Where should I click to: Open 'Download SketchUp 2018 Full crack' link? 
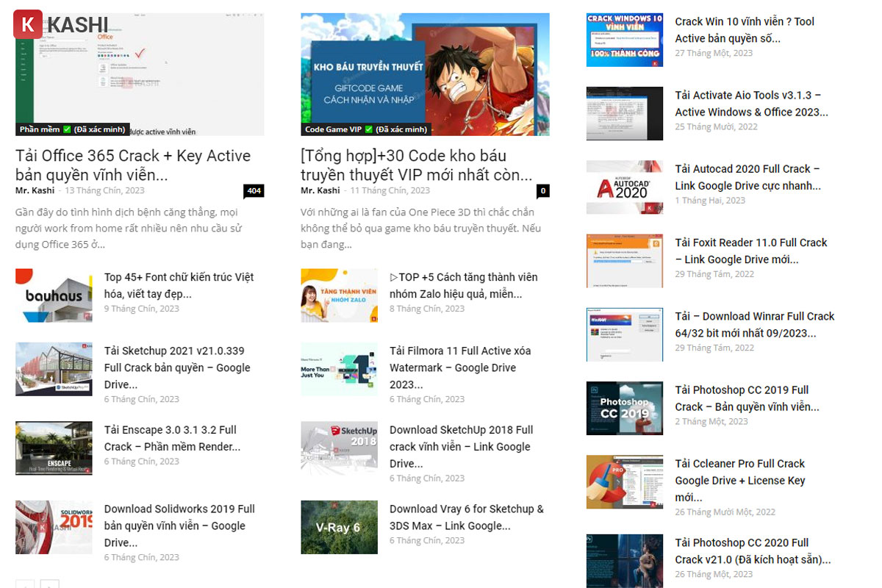[462, 447]
